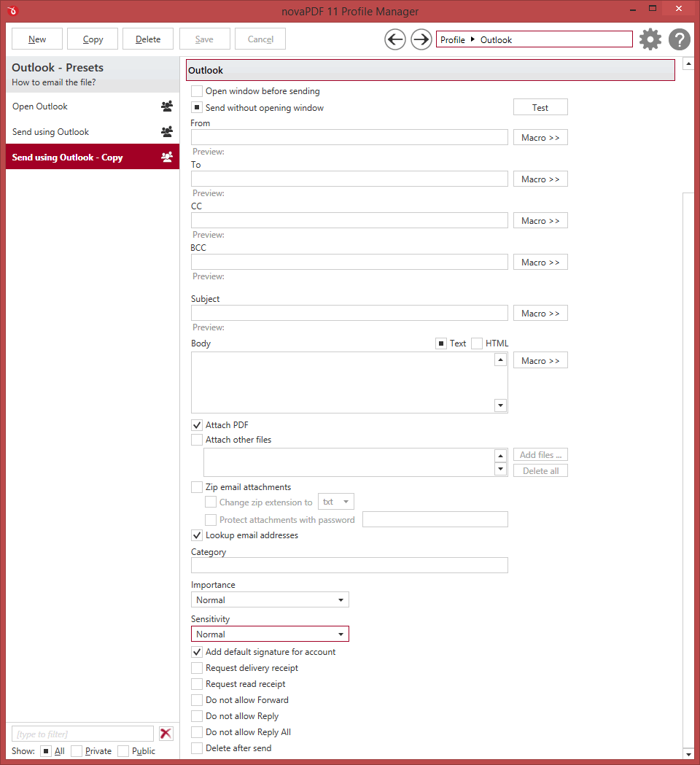
Task: Select Send using Outlook preset
Action: (93, 132)
